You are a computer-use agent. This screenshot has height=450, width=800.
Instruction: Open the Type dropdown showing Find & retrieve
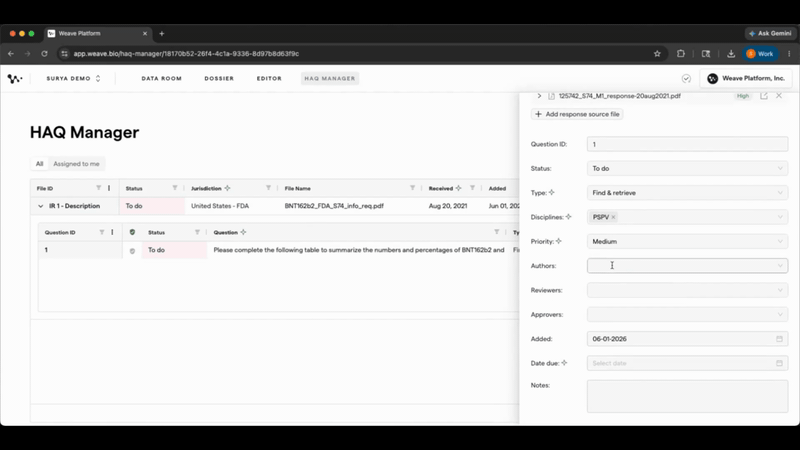[x=687, y=193]
